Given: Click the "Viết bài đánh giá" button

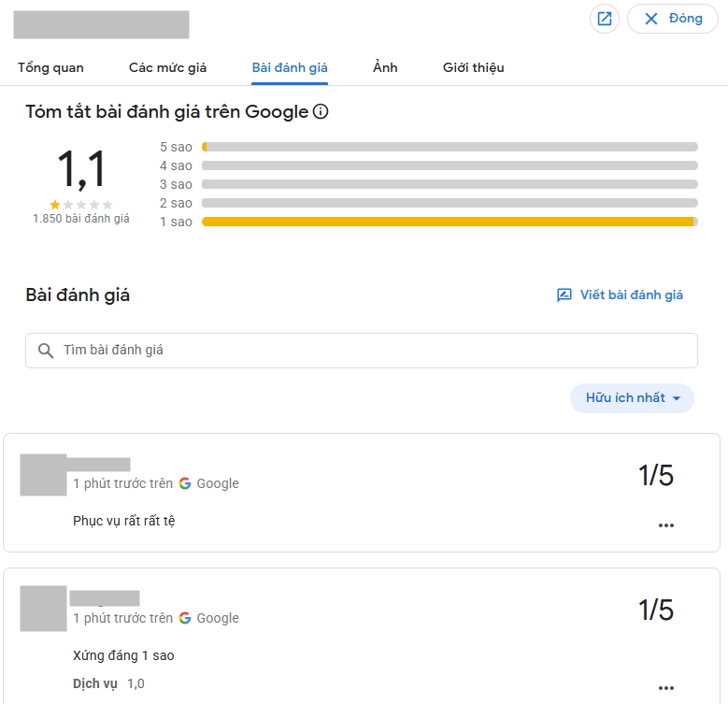Looking at the screenshot, I should click(x=621, y=295).
